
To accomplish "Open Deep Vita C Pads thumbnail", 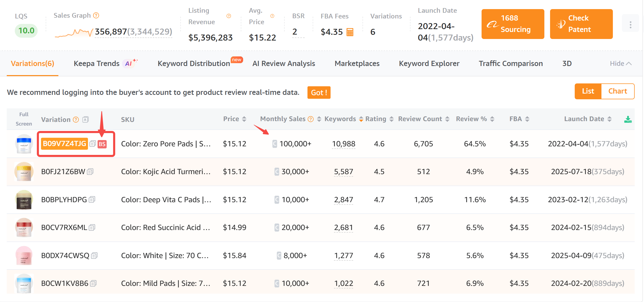I will pyautogui.click(x=24, y=200).
